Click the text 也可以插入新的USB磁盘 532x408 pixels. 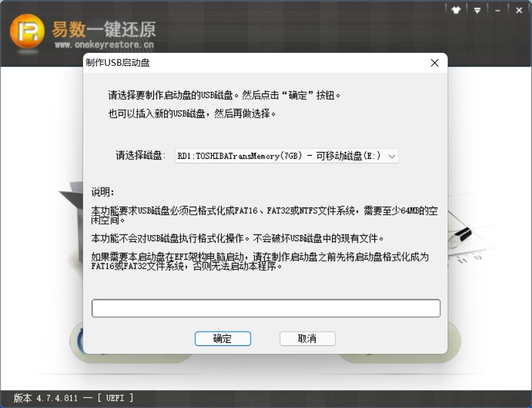[x=156, y=114]
